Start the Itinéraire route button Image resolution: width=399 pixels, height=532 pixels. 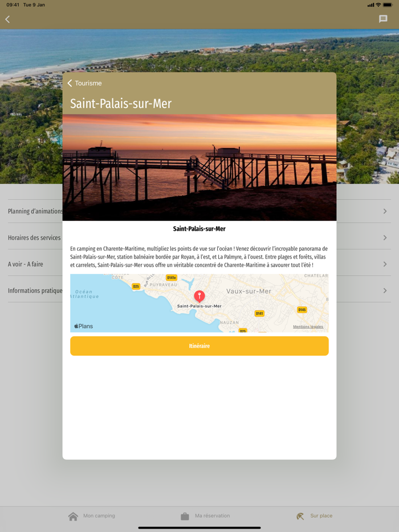pyautogui.click(x=199, y=346)
